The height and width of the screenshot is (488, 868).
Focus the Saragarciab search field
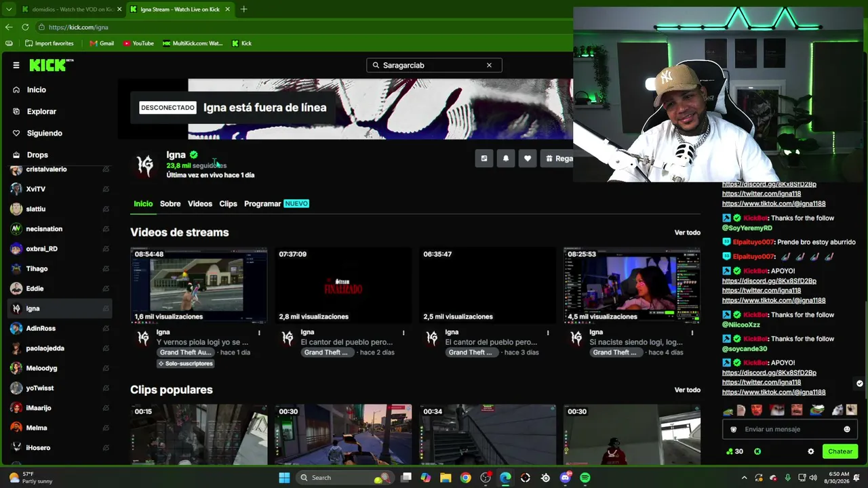[x=434, y=65]
